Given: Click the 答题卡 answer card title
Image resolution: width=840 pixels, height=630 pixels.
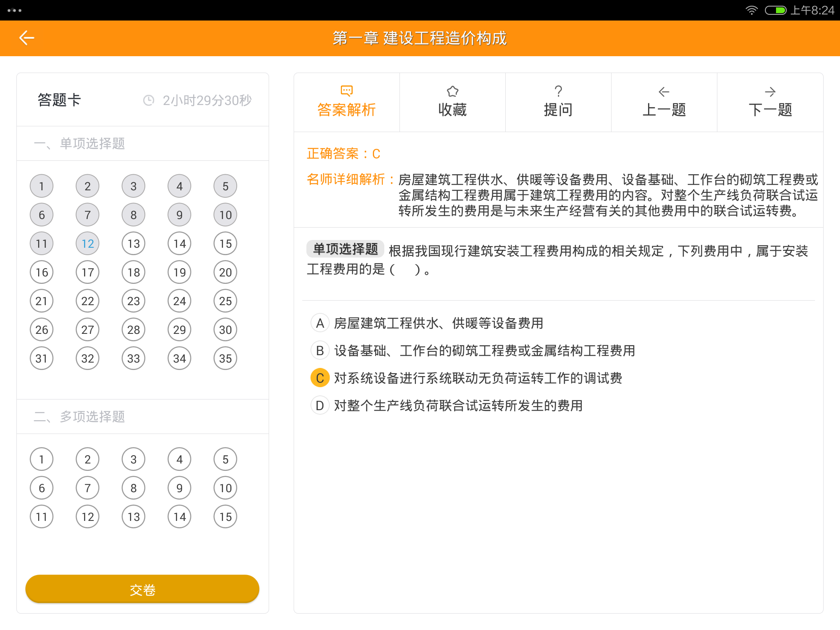Looking at the screenshot, I should click(59, 100).
